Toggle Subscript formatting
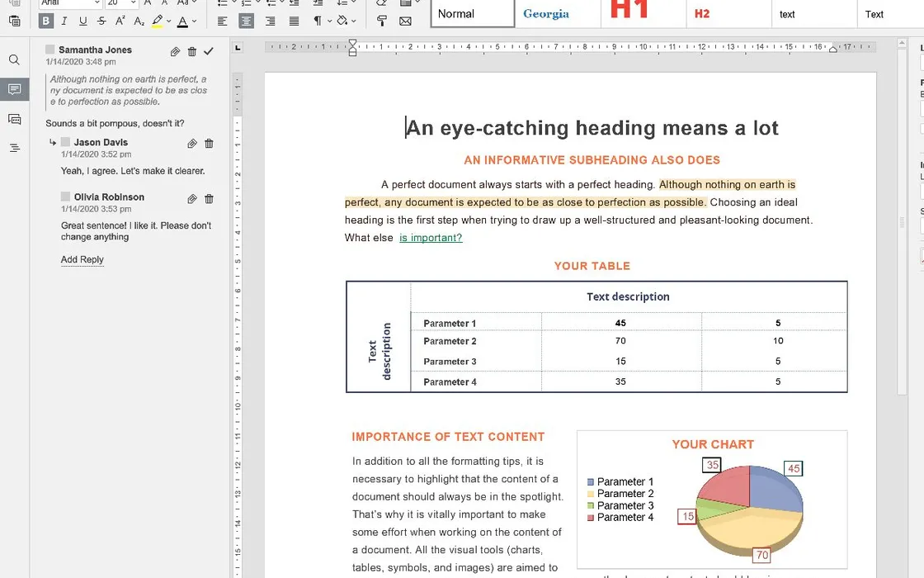Image resolution: width=924 pixels, height=578 pixels. click(x=139, y=21)
